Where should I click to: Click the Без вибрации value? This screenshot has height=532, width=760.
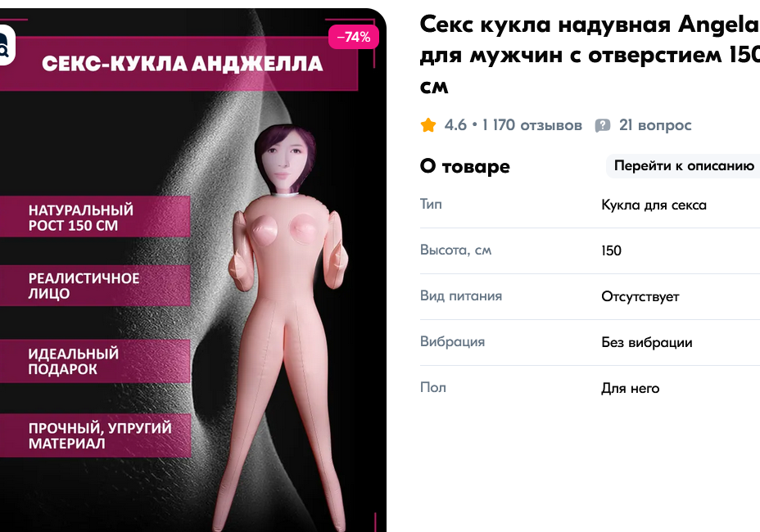tap(647, 343)
